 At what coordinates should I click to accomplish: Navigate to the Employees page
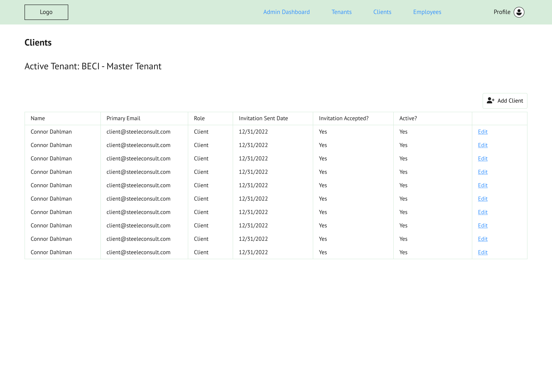point(427,12)
